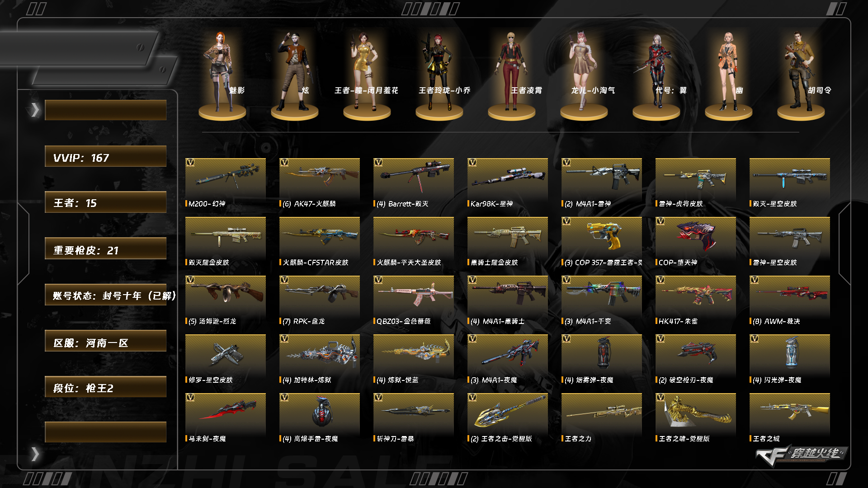Click the empty gold field at top left
868x488 pixels.
pyautogui.click(x=105, y=110)
